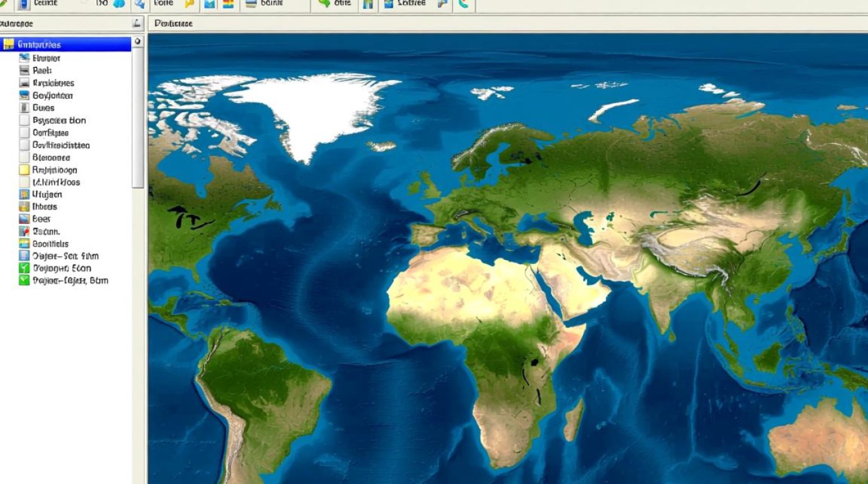The height and width of the screenshot is (484, 868).
Task: Toggle the checkbox beside Bteooree layer
Action: (25, 157)
